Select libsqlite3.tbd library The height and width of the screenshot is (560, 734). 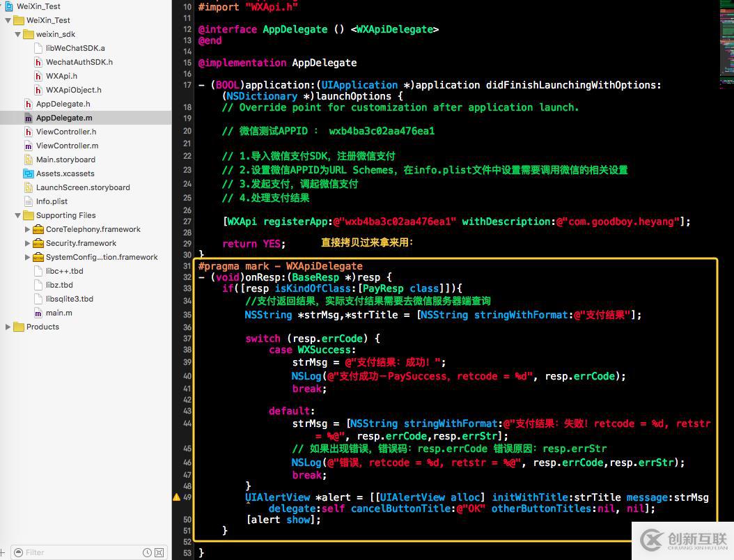pyautogui.click(x=69, y=299)
